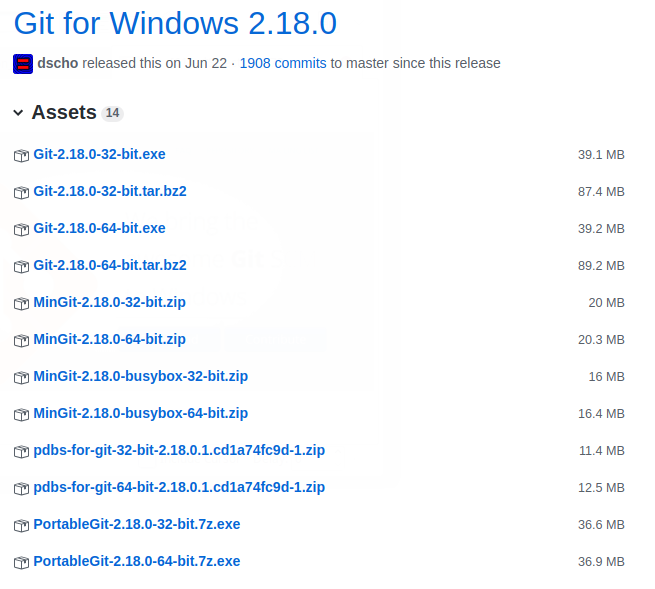655x589 pixels.
Task: Click the 'released this on Jun 22' text
Action: (x=155, y=63)
